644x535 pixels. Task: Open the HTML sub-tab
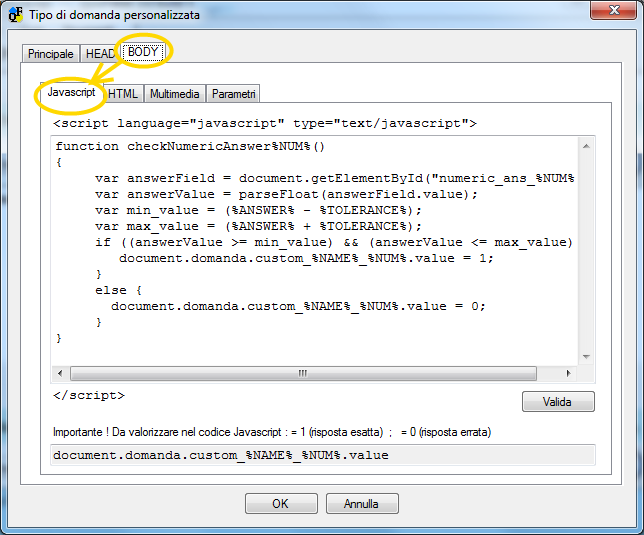123,94
